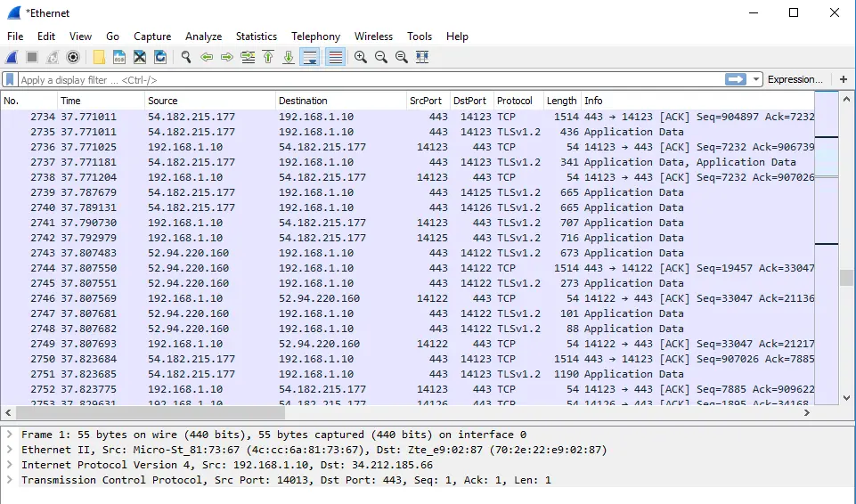Toggle auto-scroll during live capture
The height and width of the screenshot is (504, 856).
coord(310,57)
